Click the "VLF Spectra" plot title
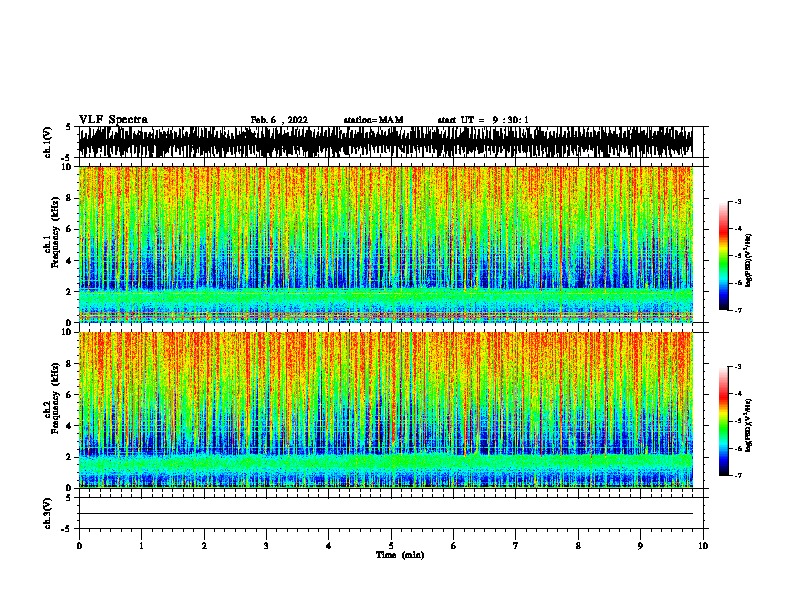Image resolution: width=792 pixels, height=612 pixels. [113, 120]
